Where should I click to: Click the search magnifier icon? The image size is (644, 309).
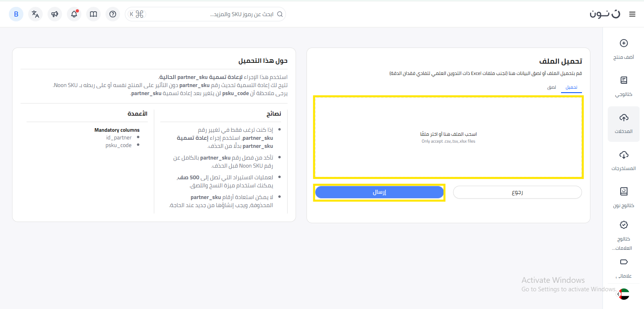[280, 14]
